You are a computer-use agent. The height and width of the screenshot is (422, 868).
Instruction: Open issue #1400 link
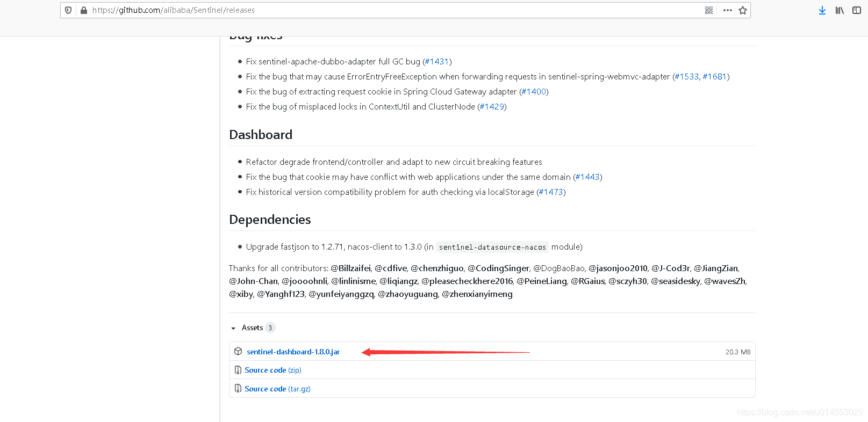534,92
